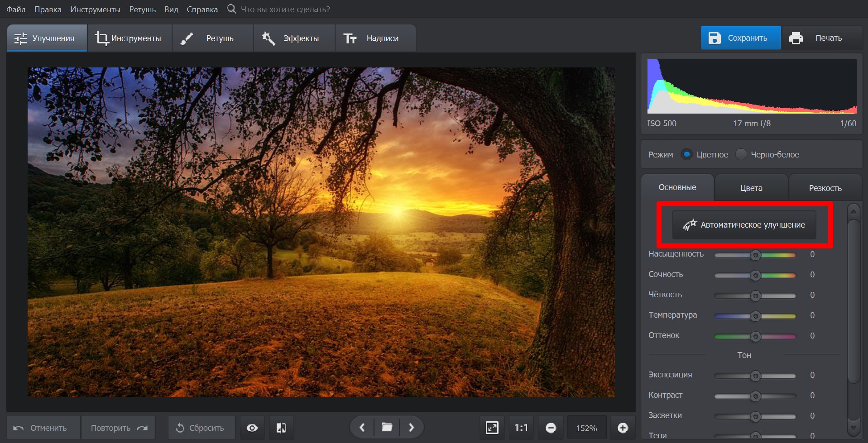Open the Ретушь menu in the menu bar
The height and width of the screenshot is (443, 868).
click(x=142, y=9)
